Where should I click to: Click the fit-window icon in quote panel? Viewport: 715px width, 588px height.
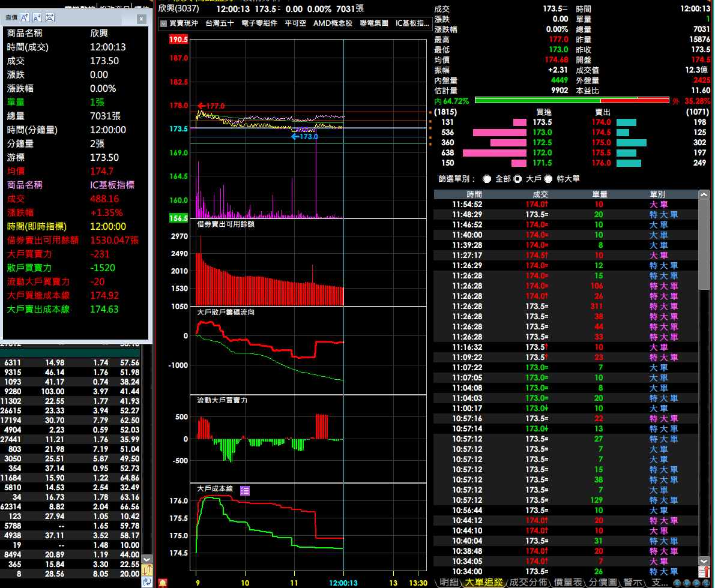pos(49,18)
